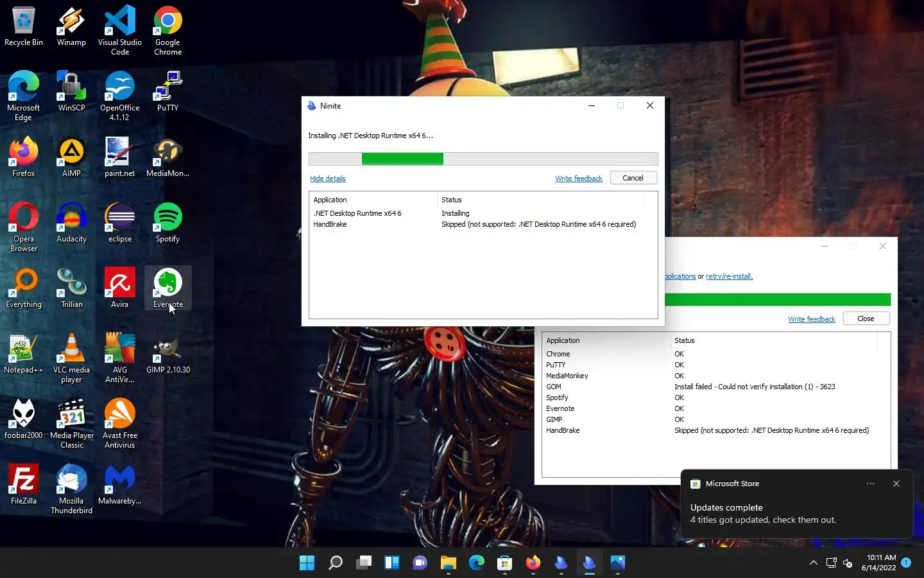Click the retry/re-install link in background Ninite window

(730, 276)
